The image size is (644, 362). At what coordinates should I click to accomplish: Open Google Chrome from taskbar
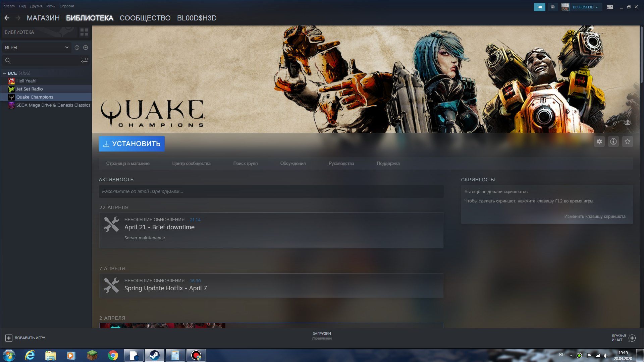[113, 355]
